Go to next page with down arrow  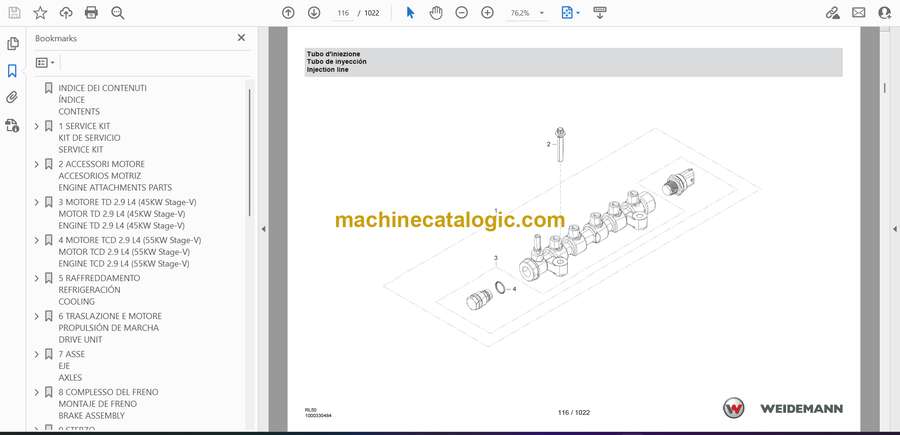coord(314,13)
